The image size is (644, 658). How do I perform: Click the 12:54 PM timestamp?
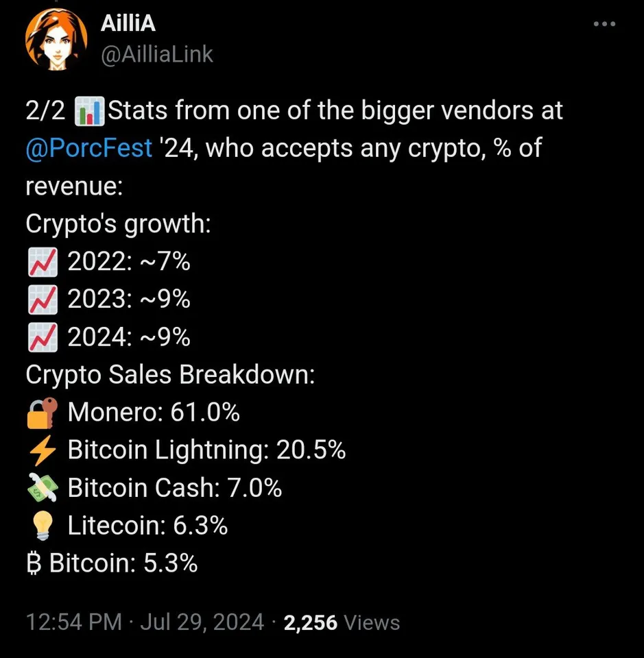pos(73,622)
